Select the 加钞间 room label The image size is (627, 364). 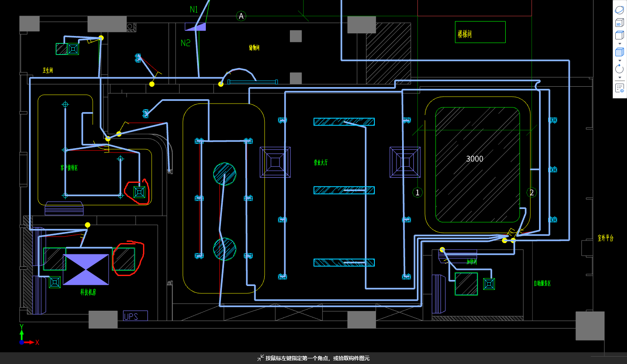pyautogui.click(x=471, y=262)
